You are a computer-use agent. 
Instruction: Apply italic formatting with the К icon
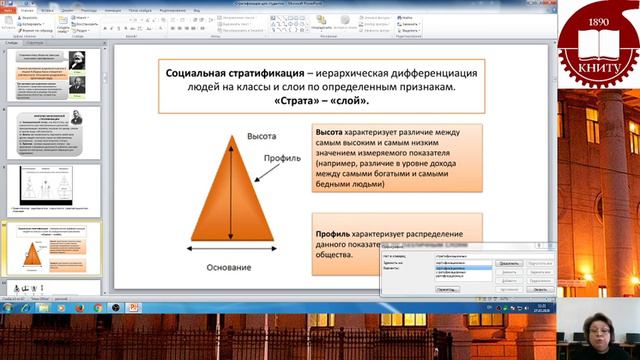[x=112, y=29]
